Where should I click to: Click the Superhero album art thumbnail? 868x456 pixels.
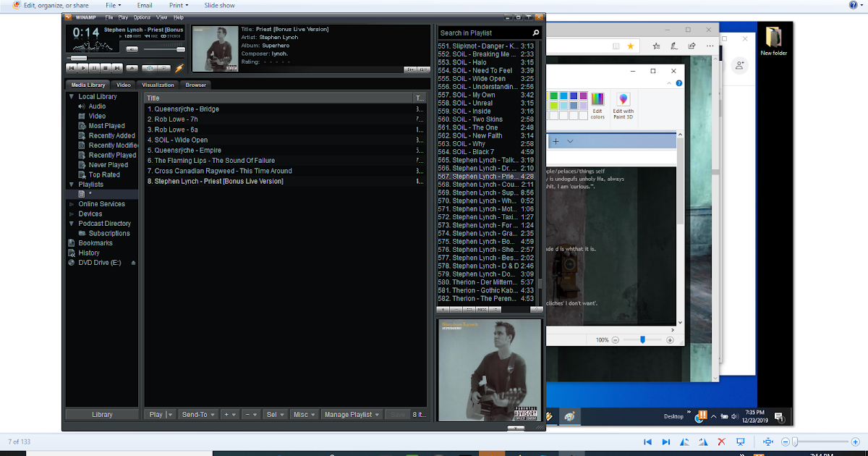coord(214,48)
